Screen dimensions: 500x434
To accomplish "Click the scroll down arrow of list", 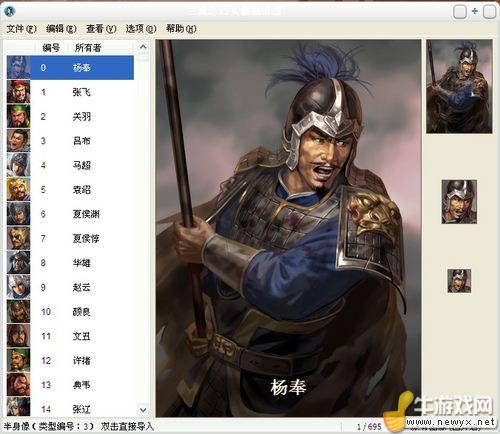I will pyautogui.click(x=143, y=409).
